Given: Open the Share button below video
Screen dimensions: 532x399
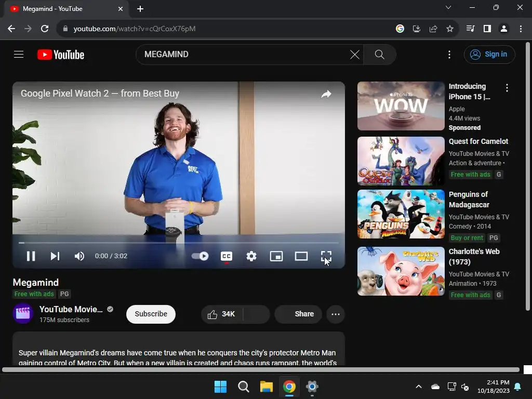Looking at the screenshot, I should [x=298, y=314].
